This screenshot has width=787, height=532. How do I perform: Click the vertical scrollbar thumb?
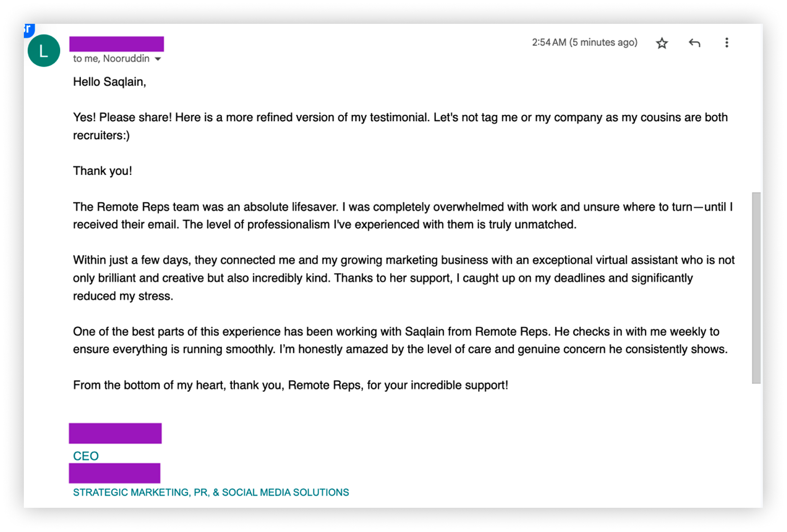point(756,287)
